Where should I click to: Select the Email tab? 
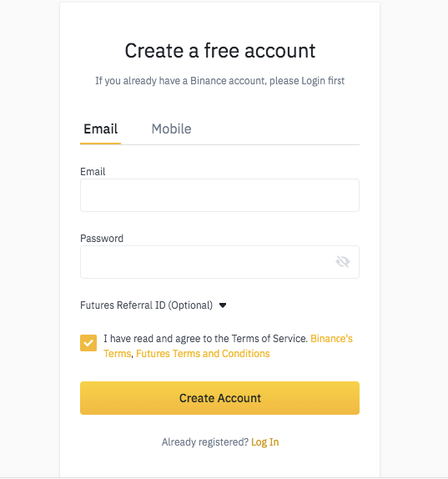tap(100, 129)
